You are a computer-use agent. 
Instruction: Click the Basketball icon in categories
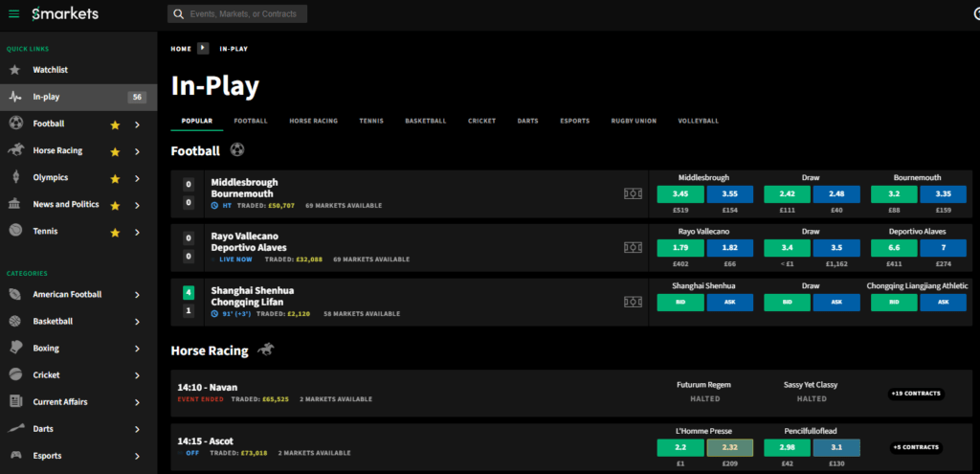coord(15,322)
